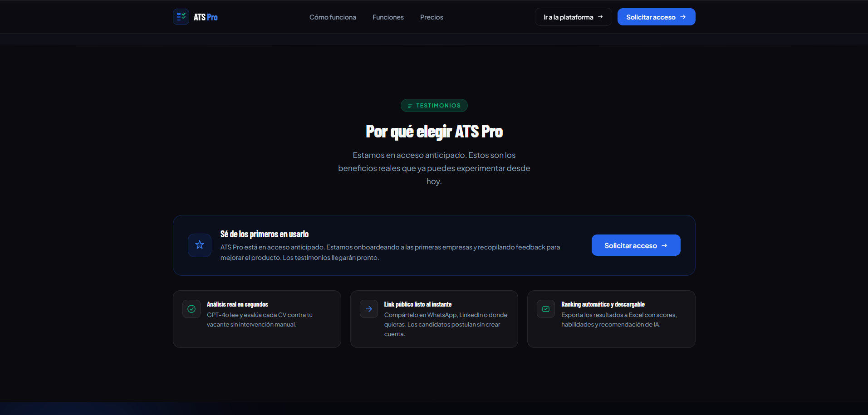Image resolution: width=868 pixels, height=415 pixels.
Task: Click the checkmark icon for Análisis real en segundos
Action: (x=191, y=309)
